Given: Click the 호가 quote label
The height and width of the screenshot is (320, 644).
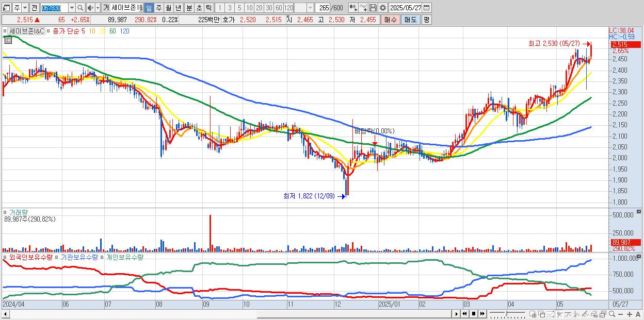Looking at the screenshot, I should [228, 20].
